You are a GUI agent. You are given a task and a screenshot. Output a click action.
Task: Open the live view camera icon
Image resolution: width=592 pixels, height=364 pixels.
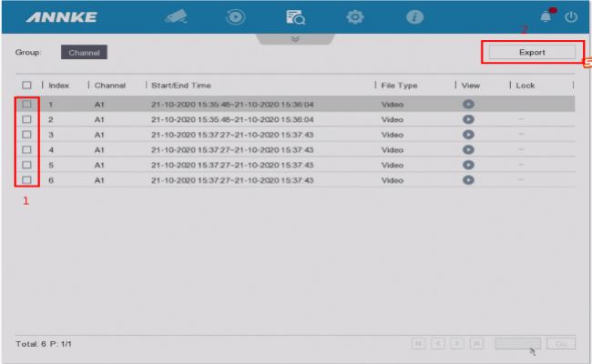[x=176, y=16]
